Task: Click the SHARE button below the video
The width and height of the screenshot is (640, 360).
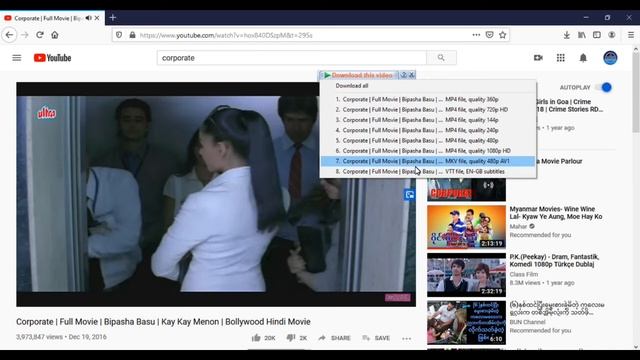Action: point(335,338)
